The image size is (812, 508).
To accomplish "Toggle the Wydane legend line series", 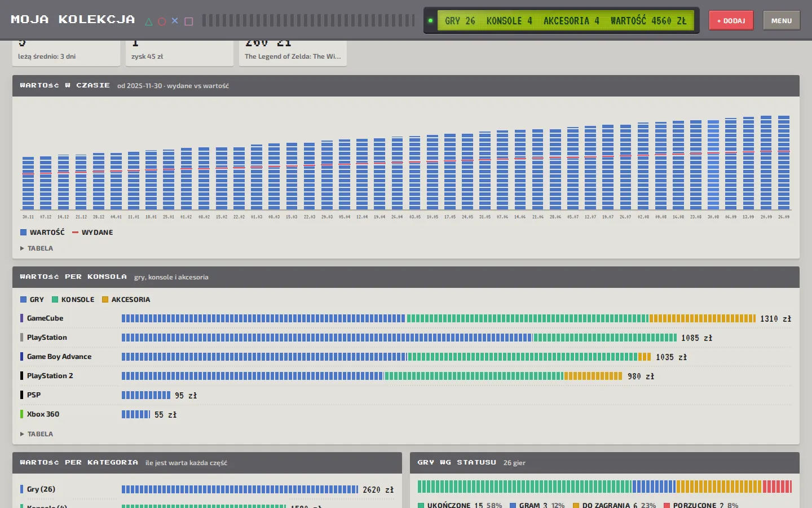I will tap(92, 232).
